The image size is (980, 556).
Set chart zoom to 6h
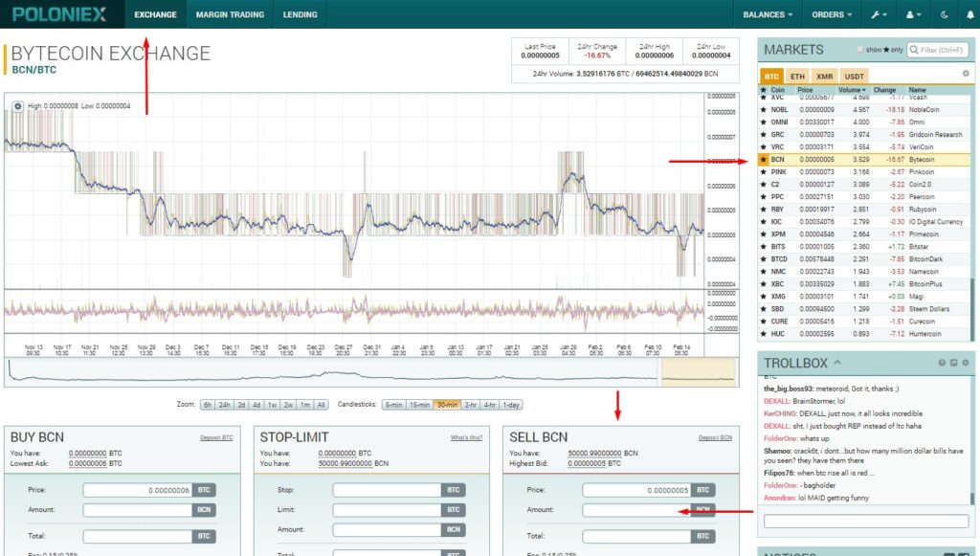(x=208, y=405)
